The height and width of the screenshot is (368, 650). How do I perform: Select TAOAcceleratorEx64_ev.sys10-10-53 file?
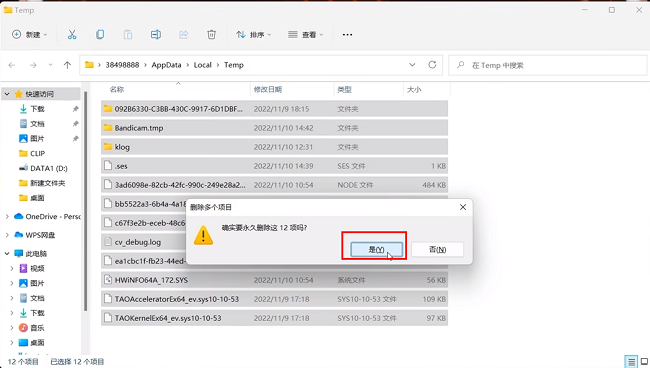tap(274, 299)
